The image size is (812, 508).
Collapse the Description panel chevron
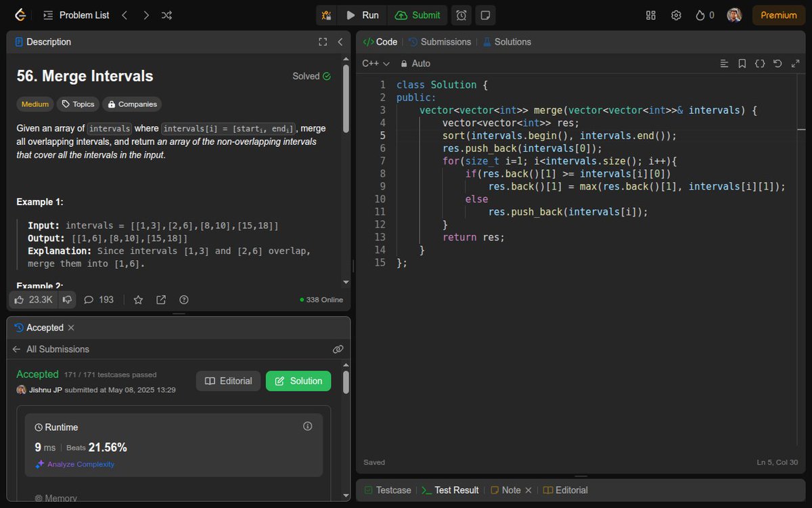tap(340, 42)
